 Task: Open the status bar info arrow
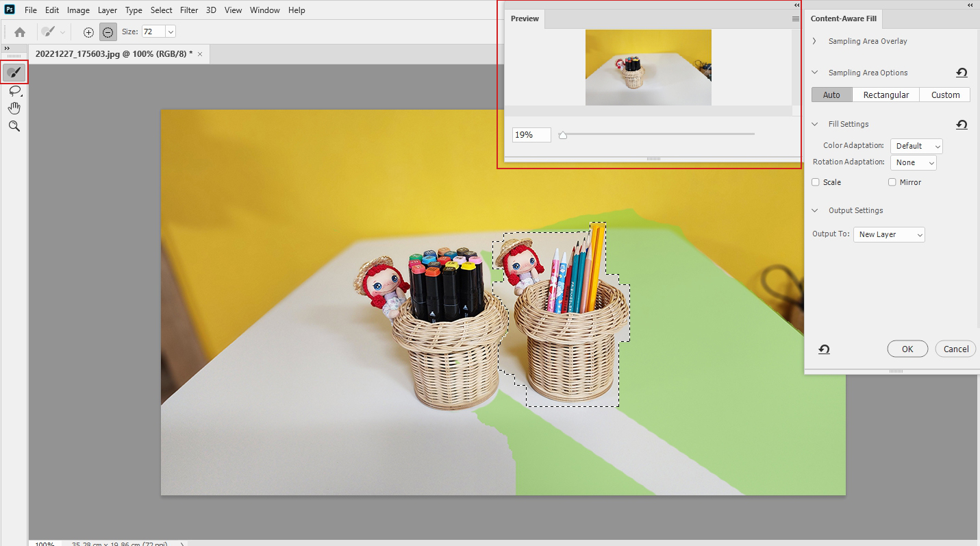(x=182, y=543)
